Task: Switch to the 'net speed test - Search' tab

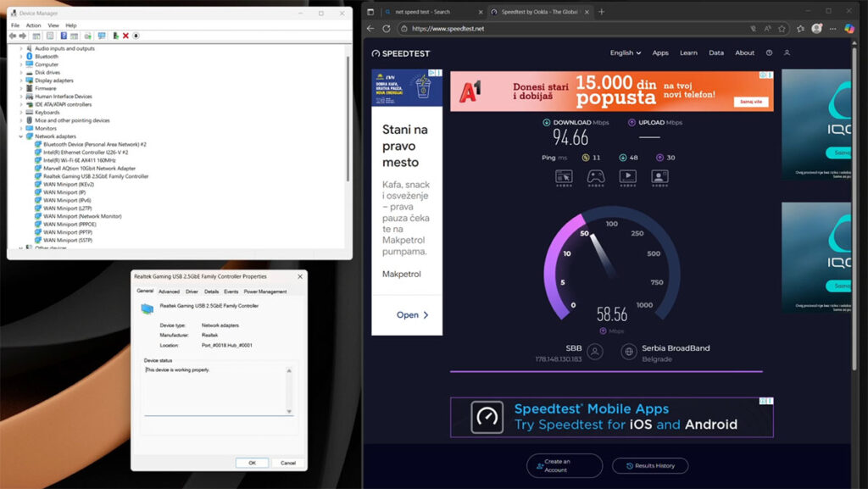Action: [433, 12]
